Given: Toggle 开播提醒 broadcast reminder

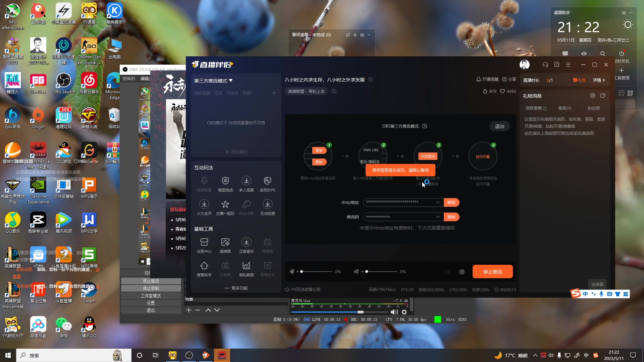Looking at the screenshot, I should click(487, 79).
